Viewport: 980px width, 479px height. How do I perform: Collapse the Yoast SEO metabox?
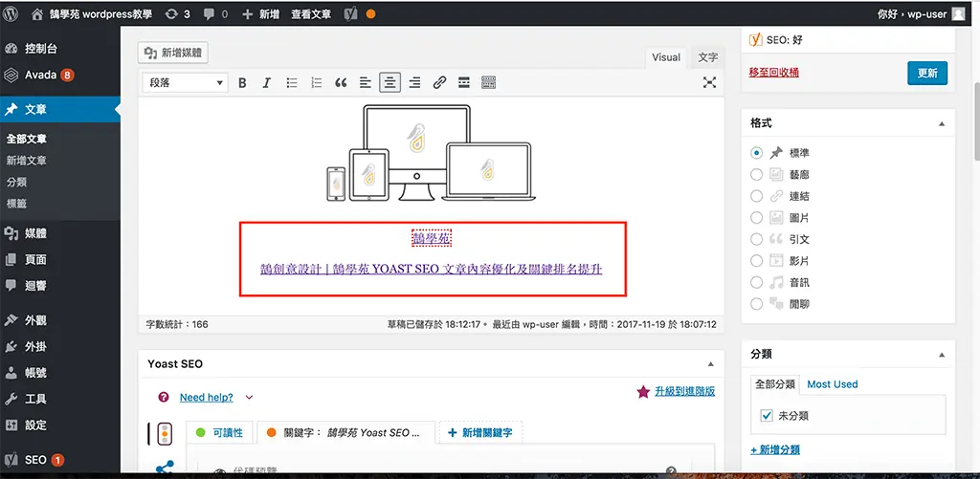pyautogui.click(x=710, y=363)
